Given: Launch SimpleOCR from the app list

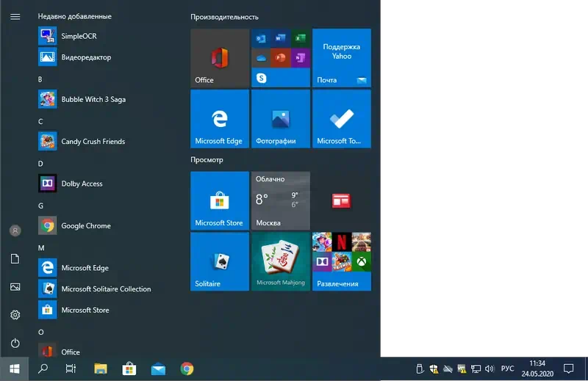Looking at the screenshot, I should [79, 36].
